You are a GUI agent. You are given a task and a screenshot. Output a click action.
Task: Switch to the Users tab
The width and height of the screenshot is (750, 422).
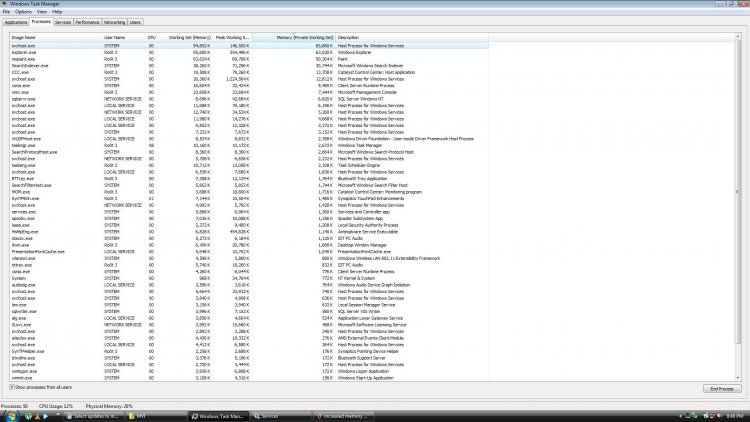click(x=135, y=22)
